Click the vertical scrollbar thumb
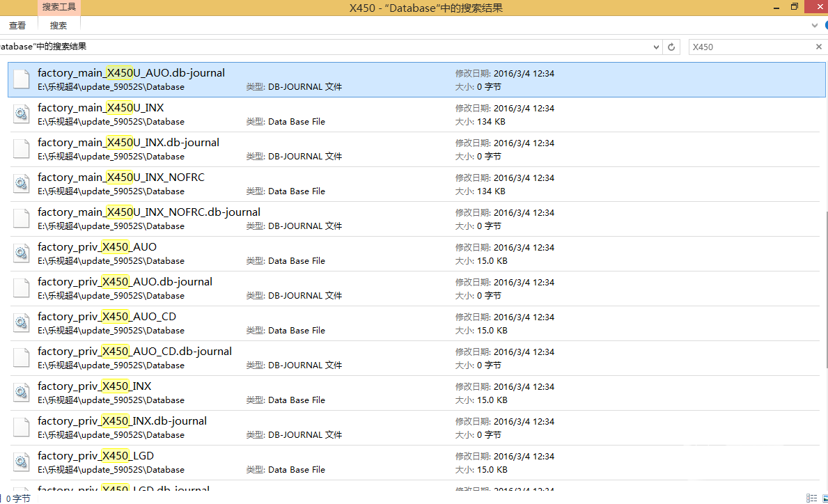Viewport: 828px width, 504px height. coord(826,289)
